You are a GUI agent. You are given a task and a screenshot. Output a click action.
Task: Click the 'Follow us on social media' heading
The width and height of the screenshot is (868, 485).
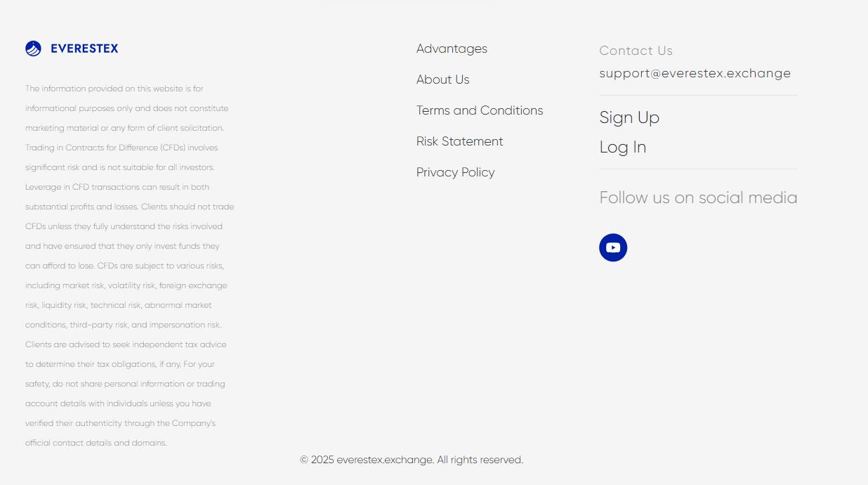point(698,198)
